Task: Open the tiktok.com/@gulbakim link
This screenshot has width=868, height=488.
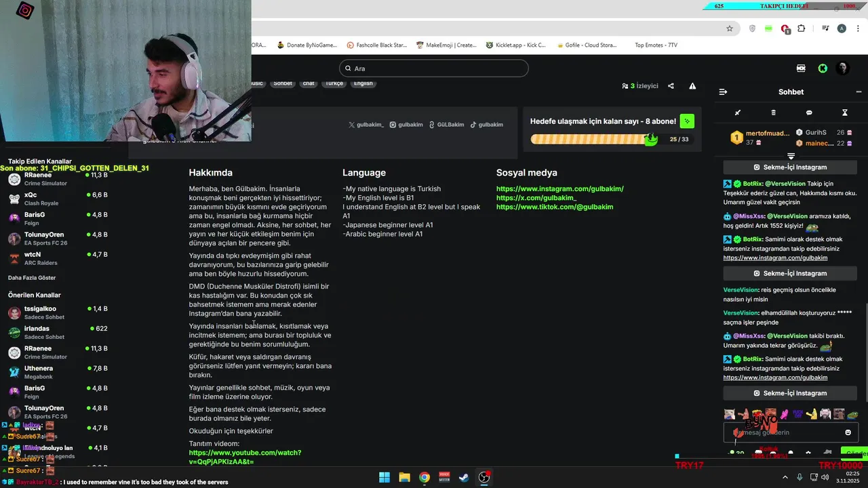Action: pyautogui.click(x=555, y=207)
